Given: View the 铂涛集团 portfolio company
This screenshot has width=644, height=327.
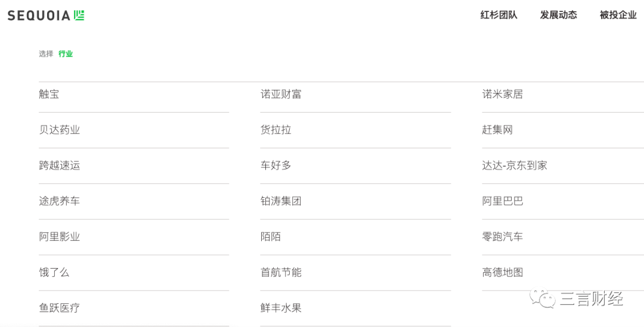Looking at the screenshot, I should pyautogui.click(x=281, y=201).
